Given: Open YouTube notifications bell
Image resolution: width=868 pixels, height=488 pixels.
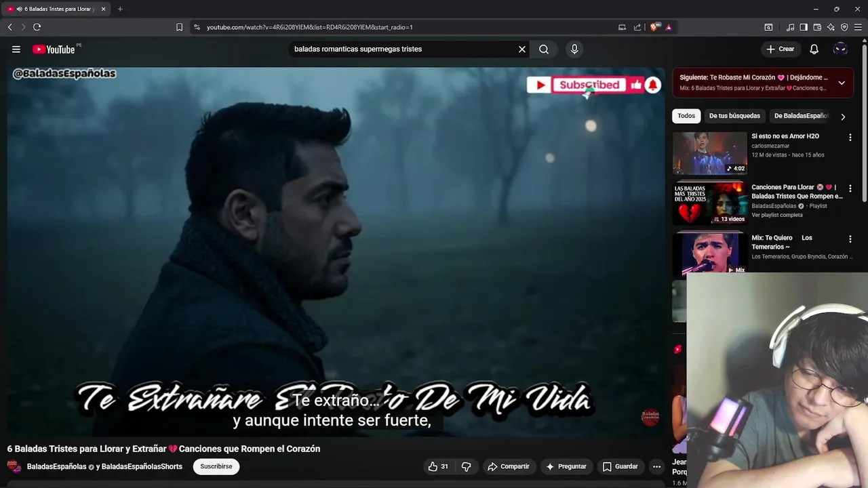Looking at the screenshot, I should tap(814, 49).
